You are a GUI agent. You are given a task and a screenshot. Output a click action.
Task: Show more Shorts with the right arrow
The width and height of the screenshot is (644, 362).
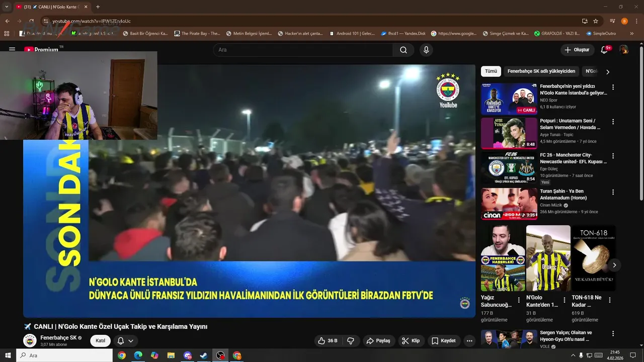click(614, 265)
